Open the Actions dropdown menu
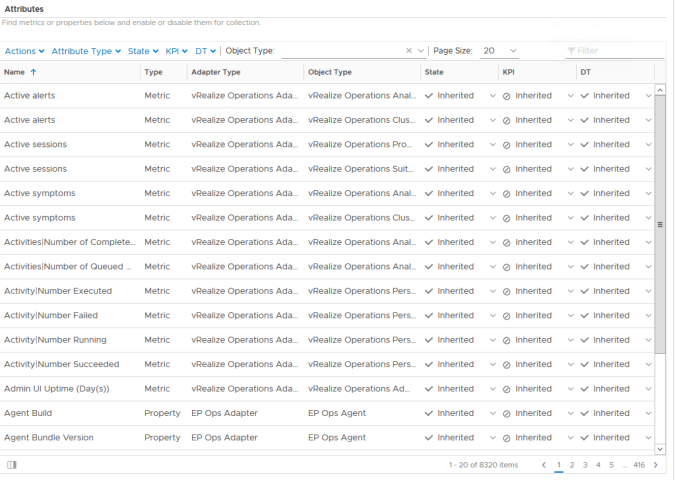The image size is (675, 480). tap(25, 51)
